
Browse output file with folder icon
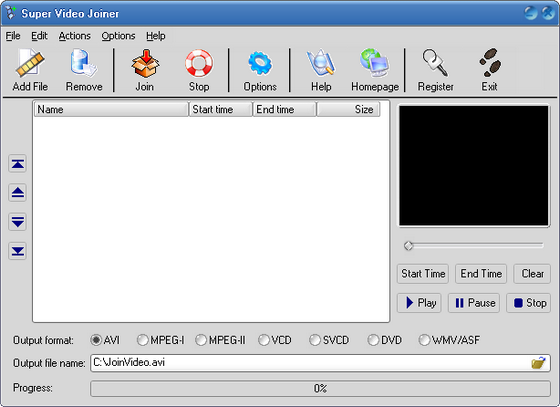tap(538, 363)
